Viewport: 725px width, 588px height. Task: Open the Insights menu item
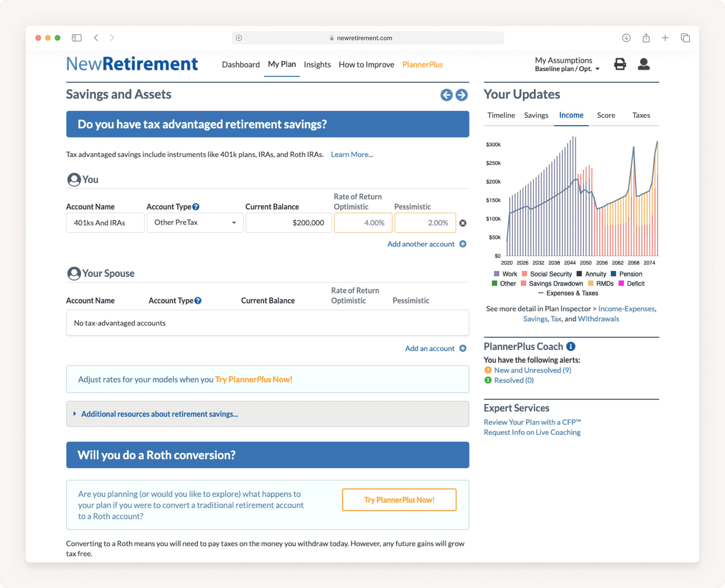[317, 64]
